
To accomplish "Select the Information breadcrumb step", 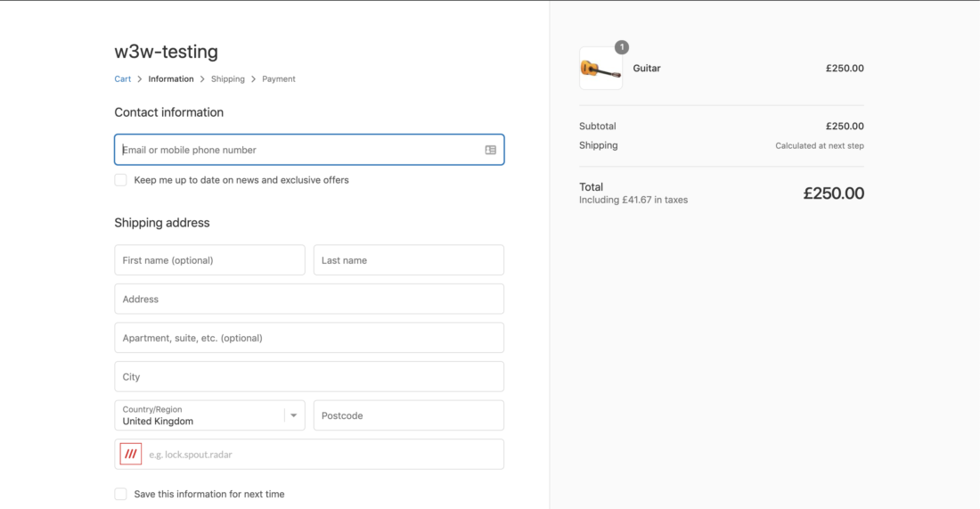I will tap(171, 78).
